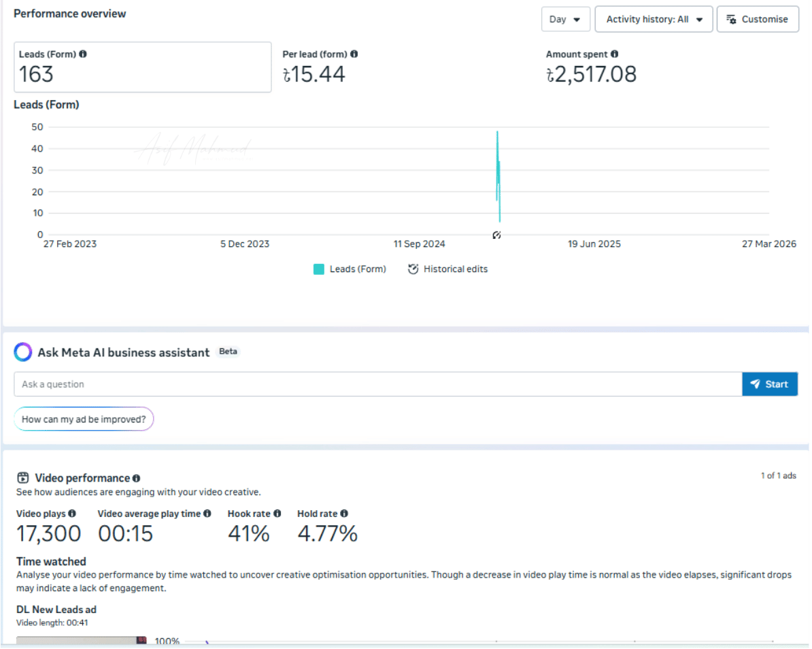812x649 pixels.
Task: Click the Ask a question input field
Action: (377, 384)
